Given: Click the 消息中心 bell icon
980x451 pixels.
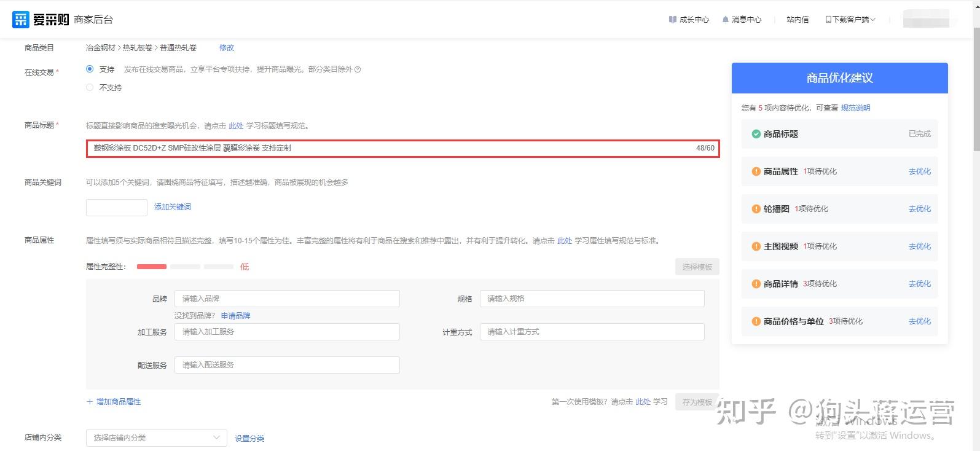Looking at the screenshot, I should coord(726,20).
